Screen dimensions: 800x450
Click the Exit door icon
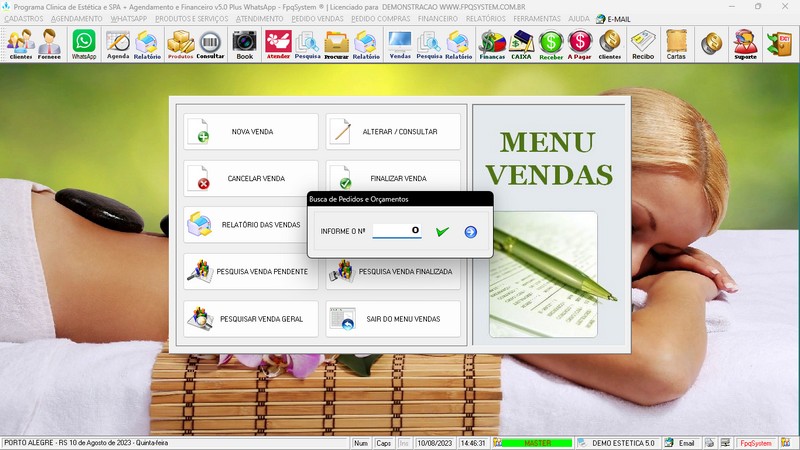780,44
